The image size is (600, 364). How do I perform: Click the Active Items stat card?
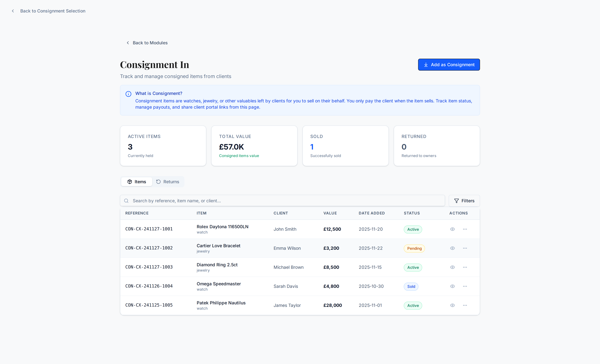click(163, 146)
